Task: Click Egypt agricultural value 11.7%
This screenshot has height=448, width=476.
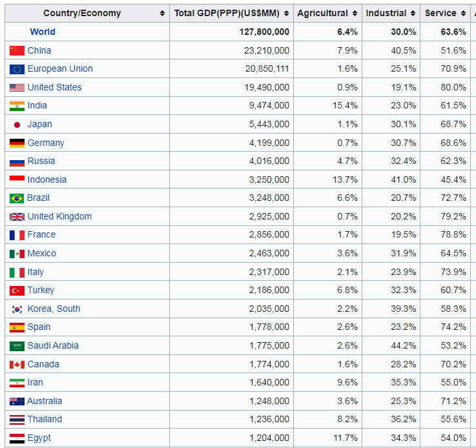Action: tap(346, 438)
